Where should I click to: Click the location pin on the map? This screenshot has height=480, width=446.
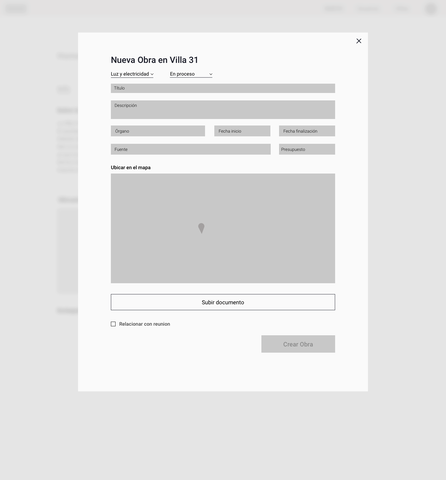pos(201,228)
